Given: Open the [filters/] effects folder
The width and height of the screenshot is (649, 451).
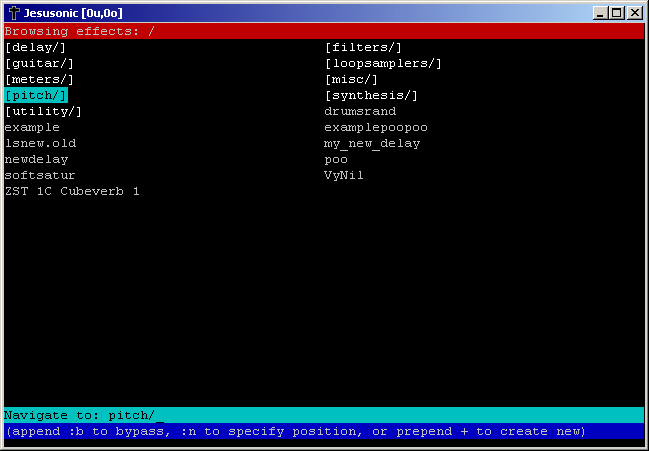Looking at the screenshot, I should (363, 47).
